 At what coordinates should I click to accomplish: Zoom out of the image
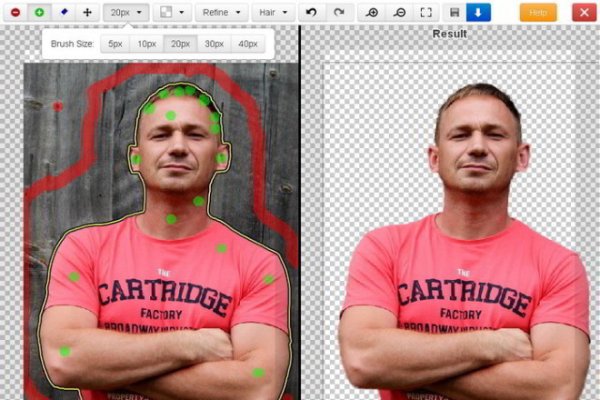[x=399, y=13]
